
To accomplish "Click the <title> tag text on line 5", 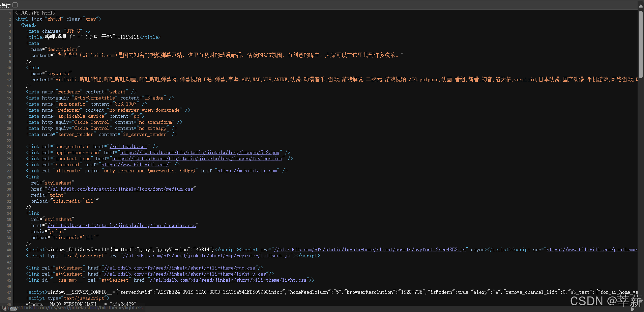I will click(35, 37).
